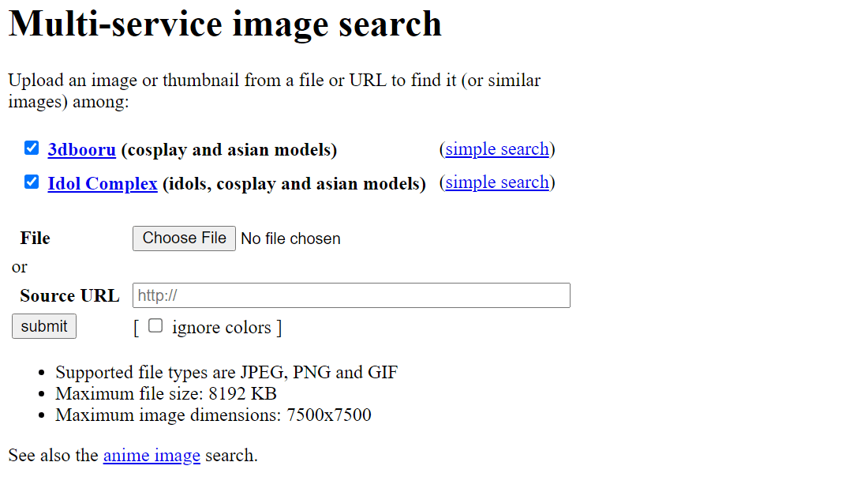
Task: Click simple search link beside 3dbooru
Action: [x=497, y=149]
